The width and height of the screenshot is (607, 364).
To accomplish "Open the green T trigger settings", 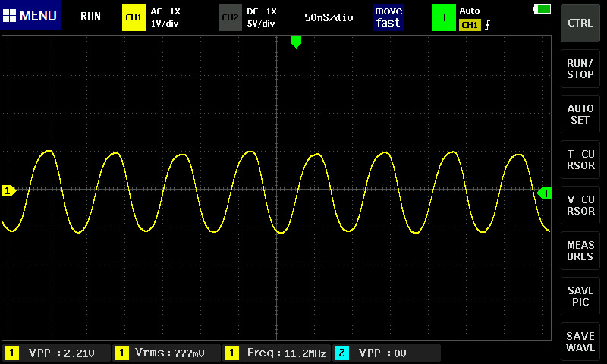I will 444,17.
